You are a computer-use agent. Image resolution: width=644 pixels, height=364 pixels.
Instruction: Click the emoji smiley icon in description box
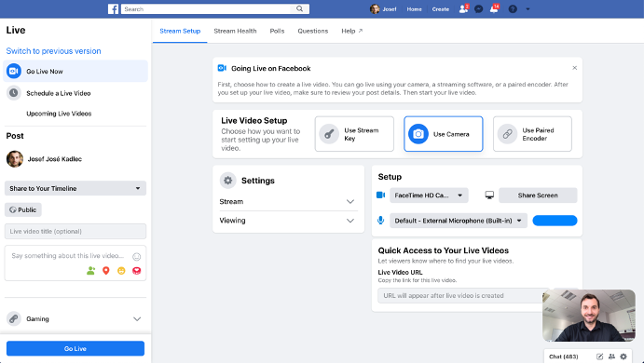[137, 257]
